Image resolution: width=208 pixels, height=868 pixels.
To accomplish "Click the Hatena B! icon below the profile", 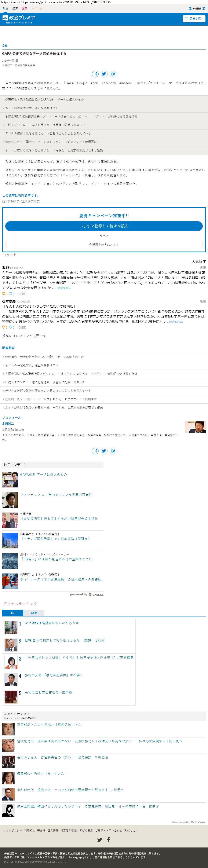I will coord(113,451).
